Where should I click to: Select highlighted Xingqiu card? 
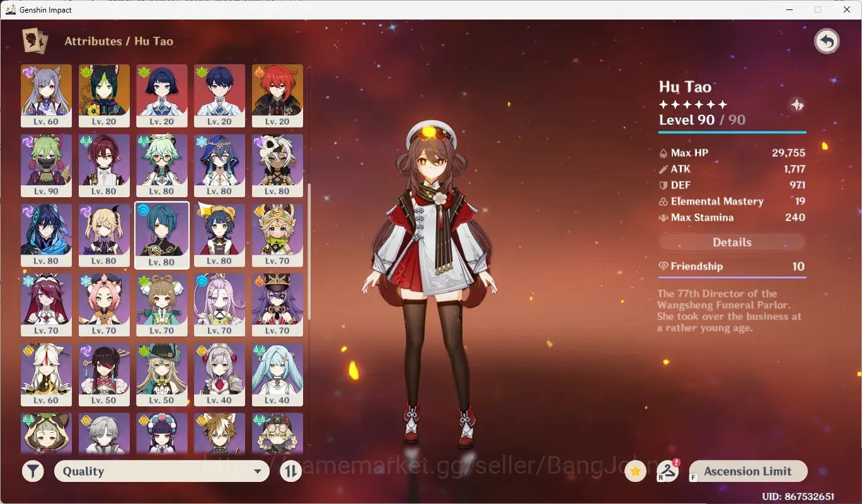click(x=162, y=236)
